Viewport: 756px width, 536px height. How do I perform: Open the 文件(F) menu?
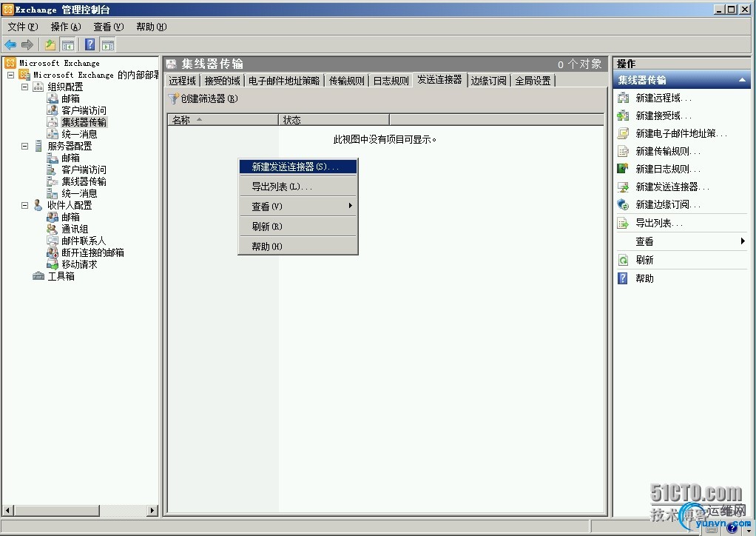(23, 27)
